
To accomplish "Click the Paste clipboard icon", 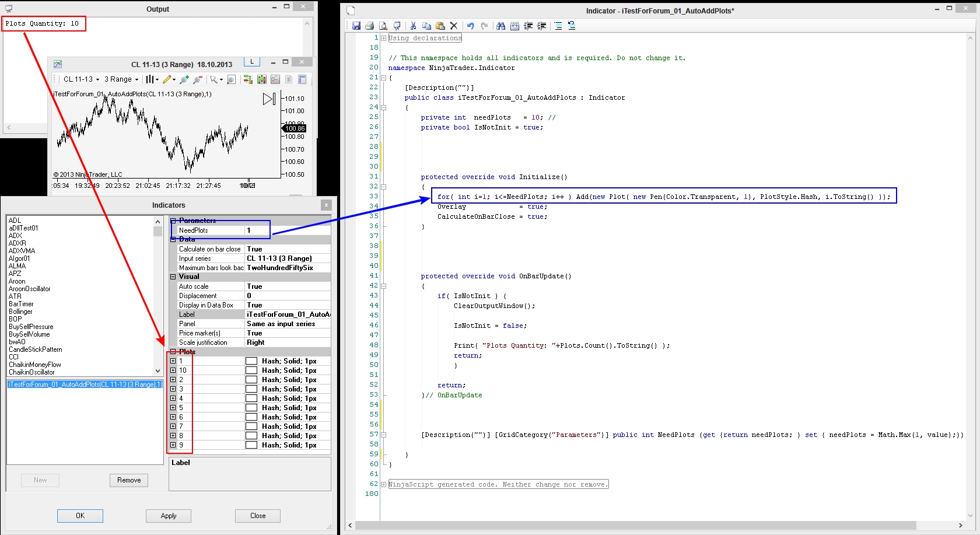I will click(x=440, y=26).
